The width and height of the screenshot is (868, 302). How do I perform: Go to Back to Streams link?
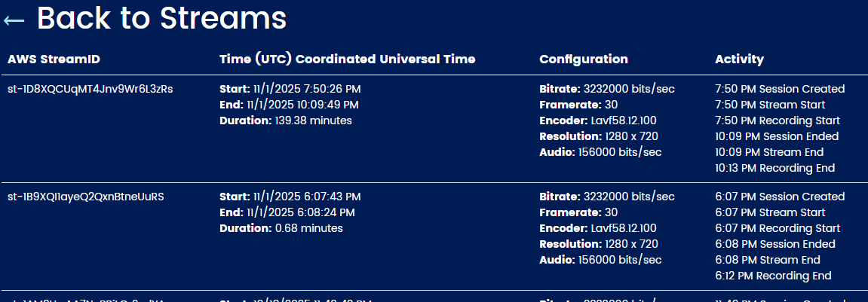(x=161, y=18)
